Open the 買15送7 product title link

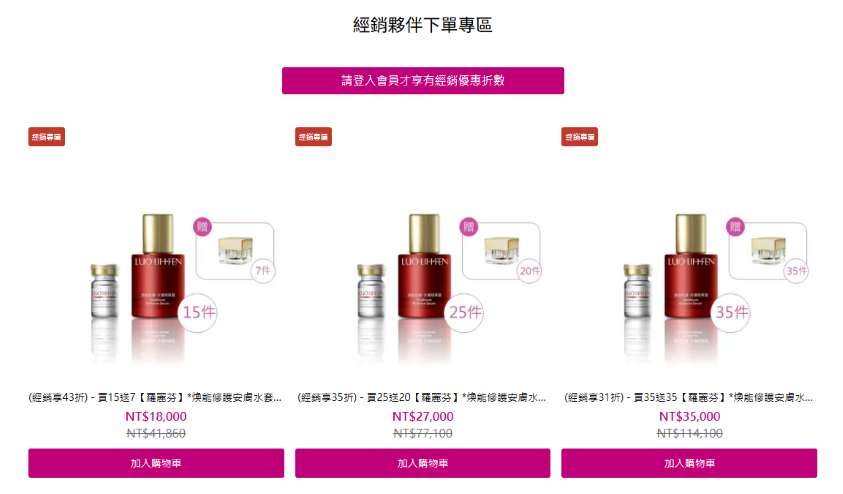[155, 398]
